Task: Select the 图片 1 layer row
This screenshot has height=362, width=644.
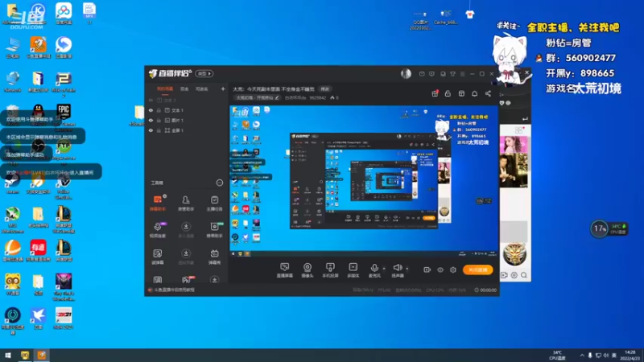Action: (x=187, y=120)
